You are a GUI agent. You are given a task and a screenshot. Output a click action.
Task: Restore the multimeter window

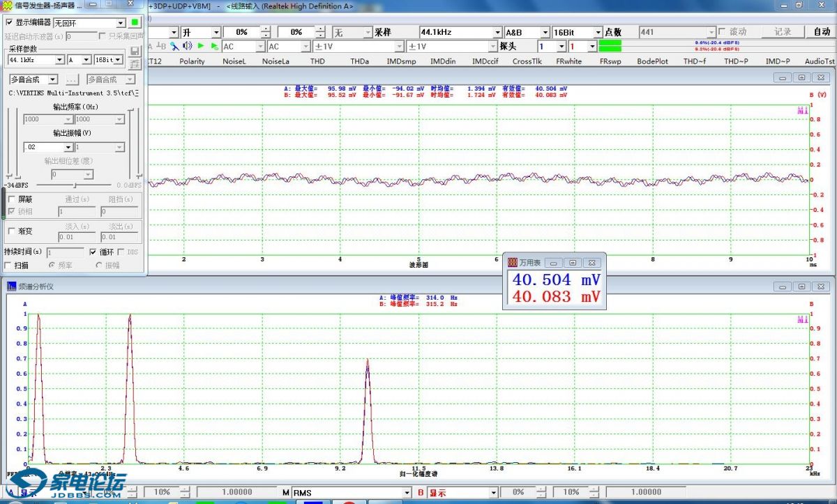573,263
